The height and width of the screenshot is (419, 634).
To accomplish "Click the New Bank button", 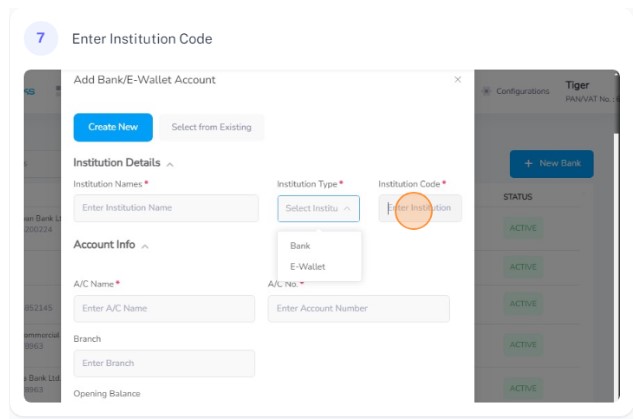I will [x=552, y=164].
